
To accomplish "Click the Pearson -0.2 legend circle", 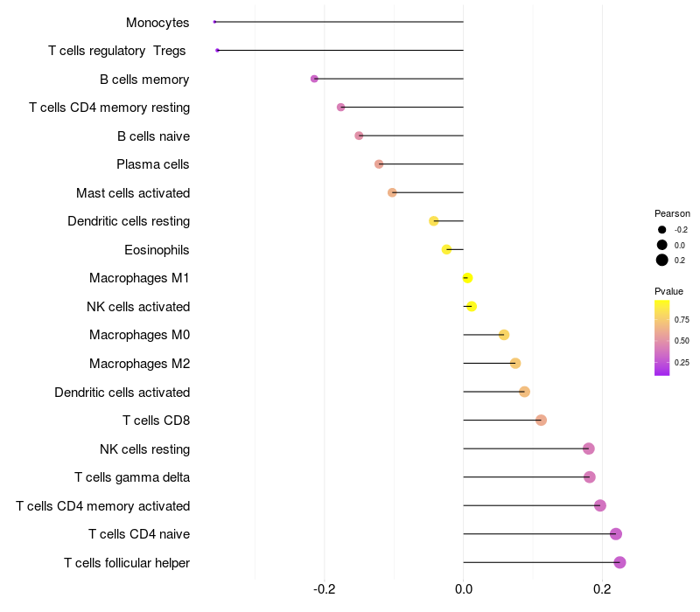I will point(662,230).
